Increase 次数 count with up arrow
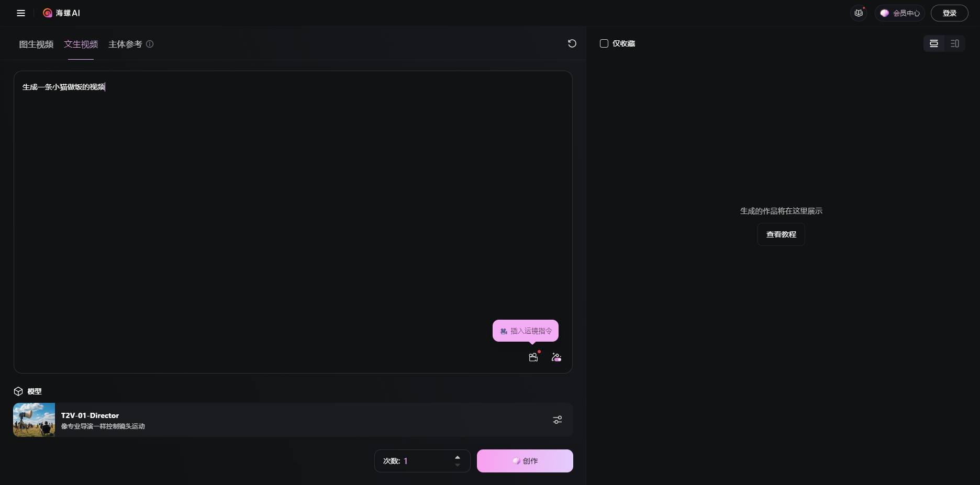This screenshot has width=980, height=485. [x=458, y=457]
